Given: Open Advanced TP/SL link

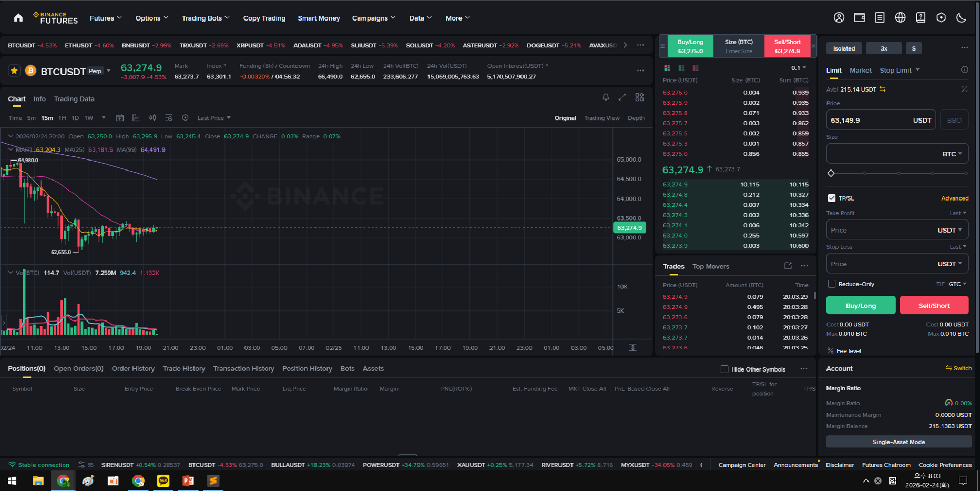Looking at the screenshot, I should click(x=955, y=198).
